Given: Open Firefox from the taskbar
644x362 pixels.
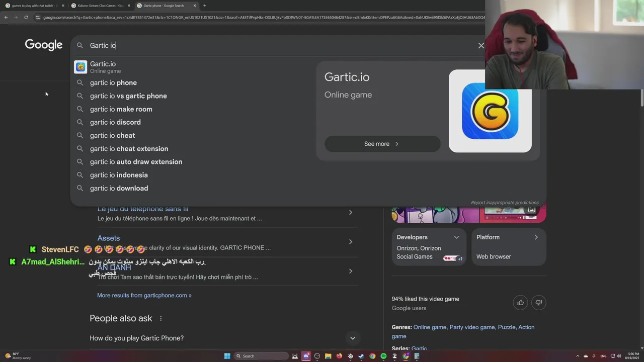Looking at the screenshot, I should [x=339, y=356].
